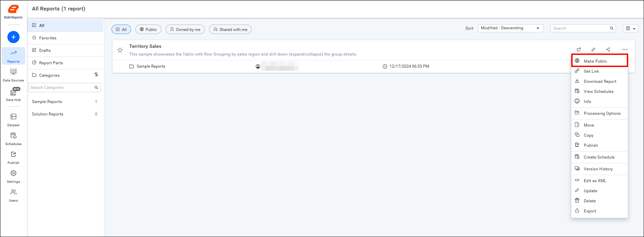
Task: Share Territory Sales report icon
Action: coord(608,49)
